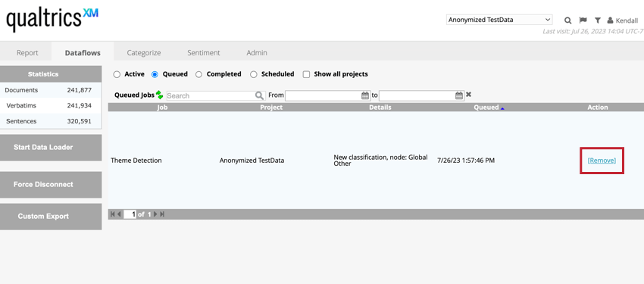Select the Active jobs radio button
The width and height of the screenshot is (644, 284).
117,75
